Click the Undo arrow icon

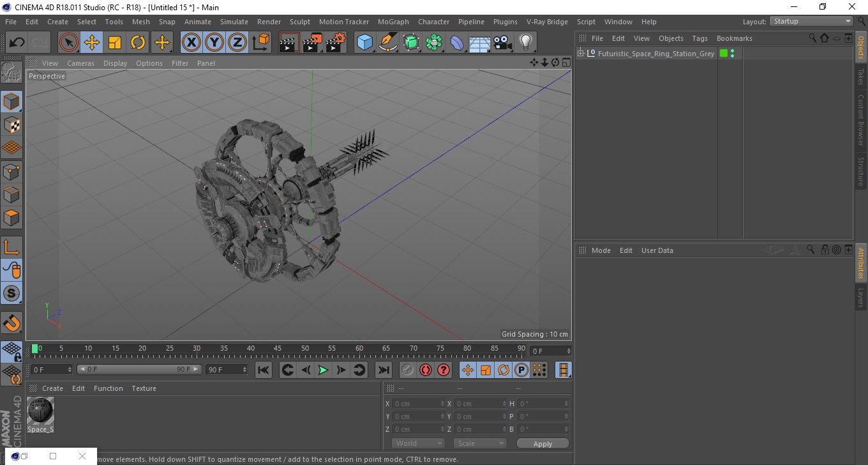click(x=17, y=43)
